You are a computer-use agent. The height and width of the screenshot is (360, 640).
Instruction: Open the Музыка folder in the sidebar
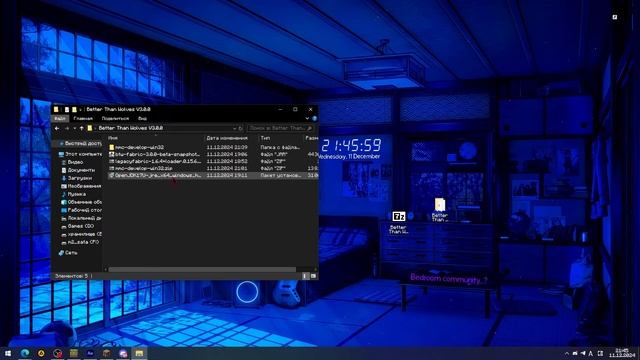(73, 194)
